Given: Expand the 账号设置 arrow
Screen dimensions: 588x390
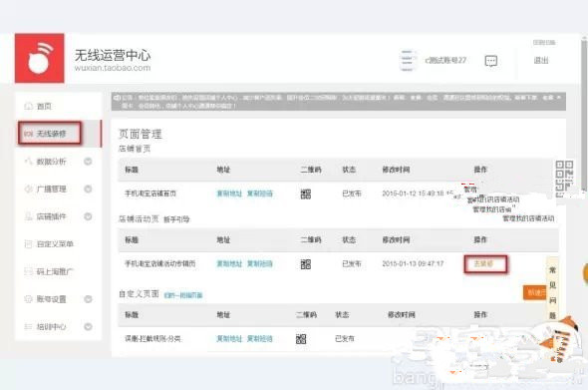Looking at the screenshot, I should coord(88,299).
